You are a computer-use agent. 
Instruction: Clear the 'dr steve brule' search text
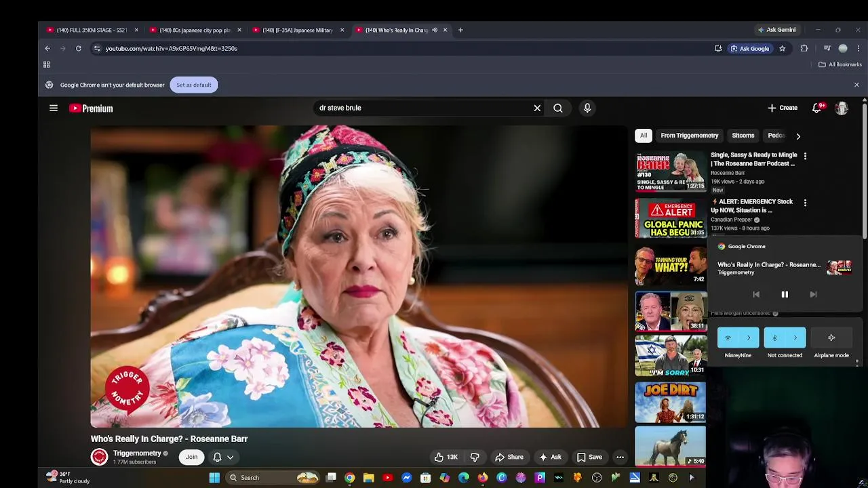[x=537, y=108]
